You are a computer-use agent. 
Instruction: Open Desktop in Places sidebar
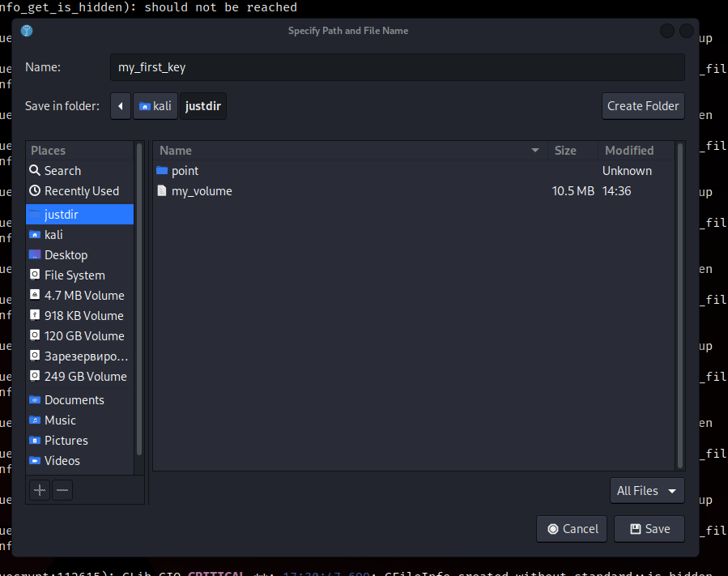(79, 255)
